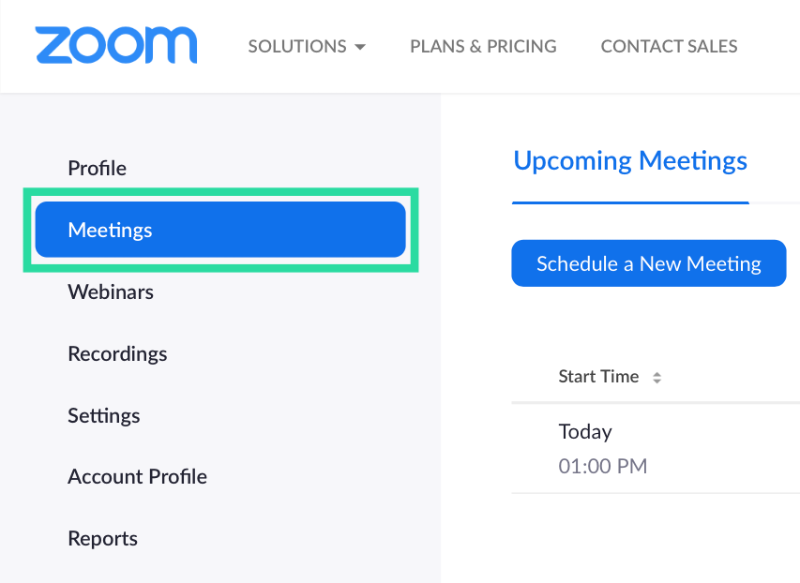This screenshot has height=583, width=800.
Task: Click the Start Time column header
Action: click(598, 377)
